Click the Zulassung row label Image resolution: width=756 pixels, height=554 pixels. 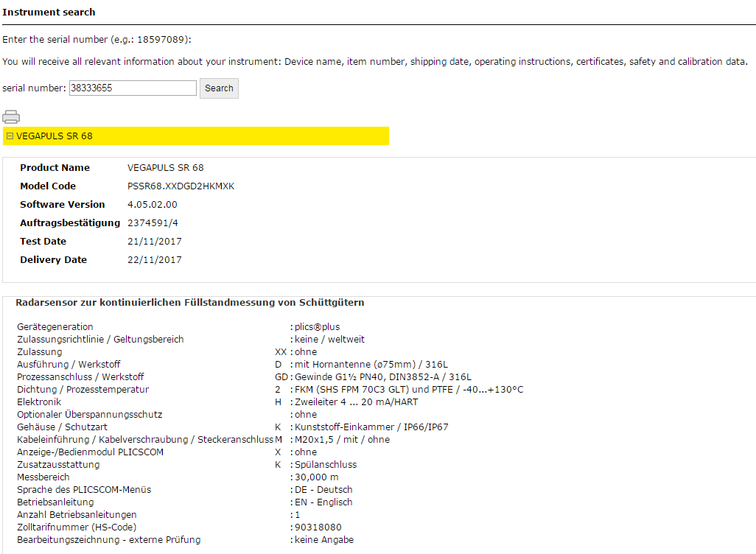tap(40, 352)
